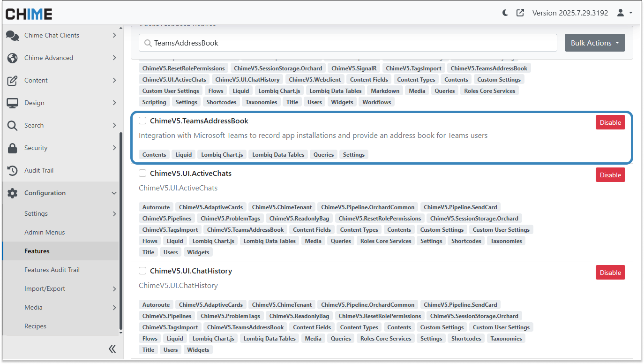Click the Search magnifier sidebar icon
Image resolution: width=644 pixels, height=364 pixels.
coord(13,126)
